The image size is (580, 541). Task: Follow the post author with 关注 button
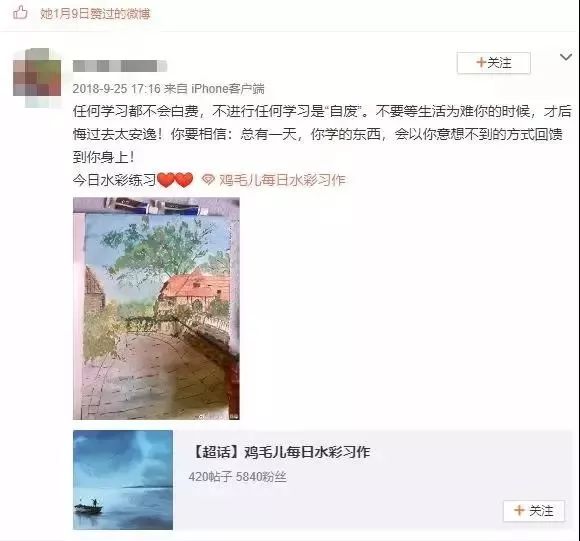tap(493, 63)
